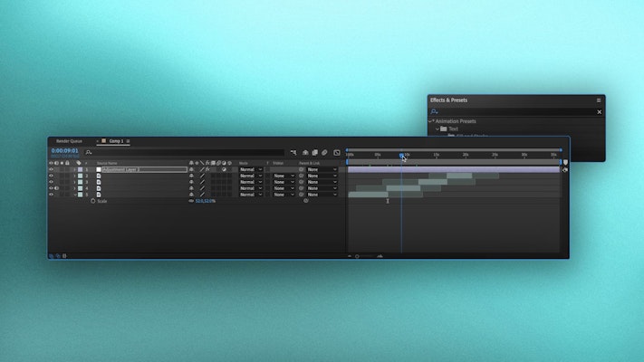
Task: Open the Effects & Presets panel menu
Action: (599, 100)
